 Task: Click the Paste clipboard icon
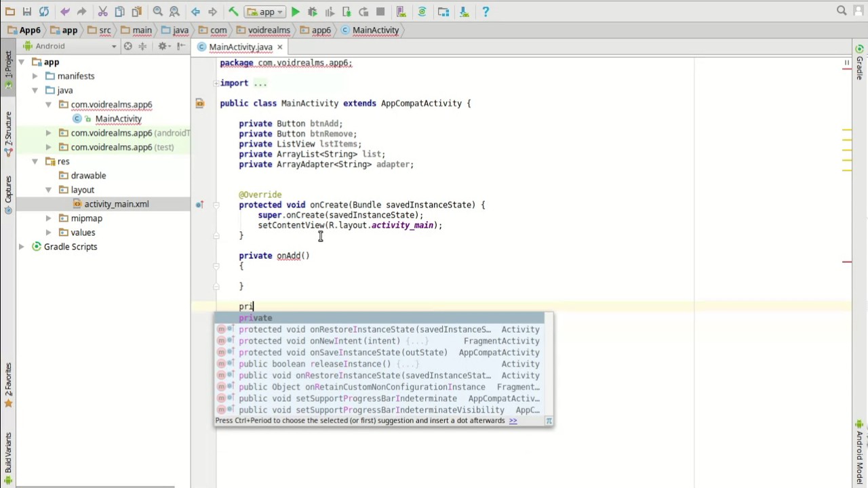coord(136,12)
